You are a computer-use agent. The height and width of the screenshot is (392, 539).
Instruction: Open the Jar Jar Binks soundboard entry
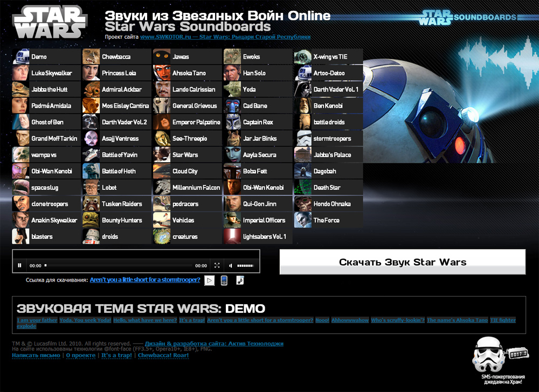pyautogui.click(x=258, y=138)
